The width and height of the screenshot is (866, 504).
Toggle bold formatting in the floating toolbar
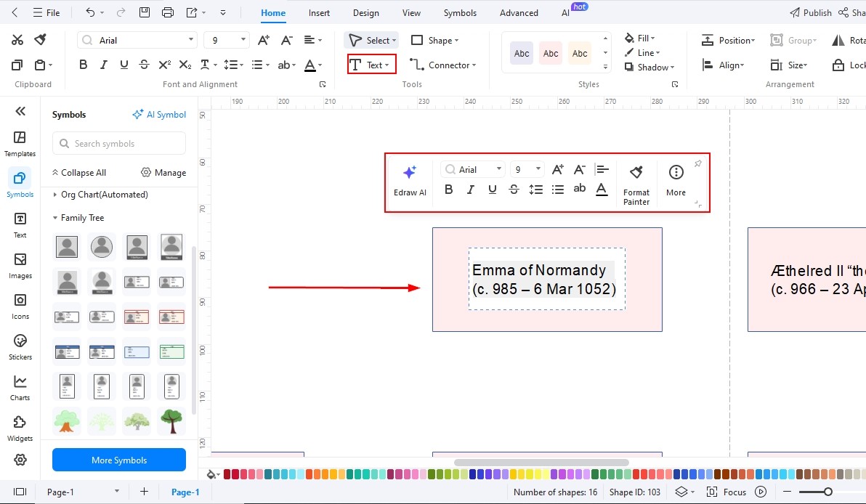pos(448,190)
